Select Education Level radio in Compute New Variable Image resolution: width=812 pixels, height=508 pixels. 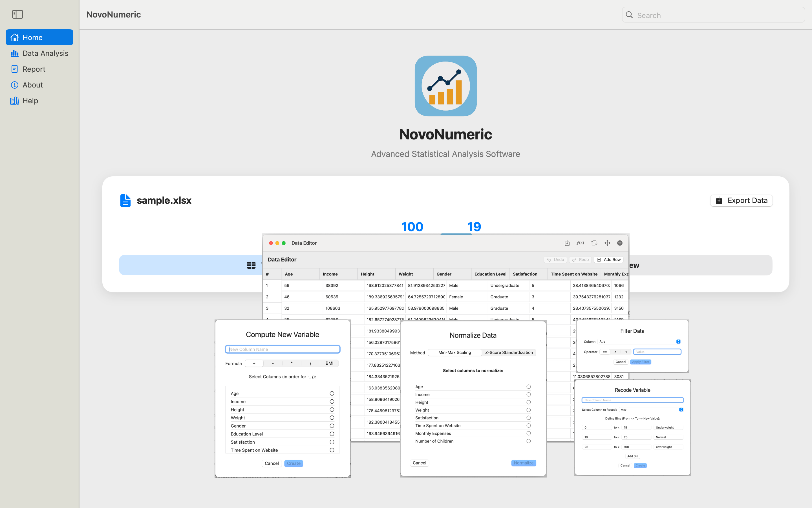click(x=332, y=434)
